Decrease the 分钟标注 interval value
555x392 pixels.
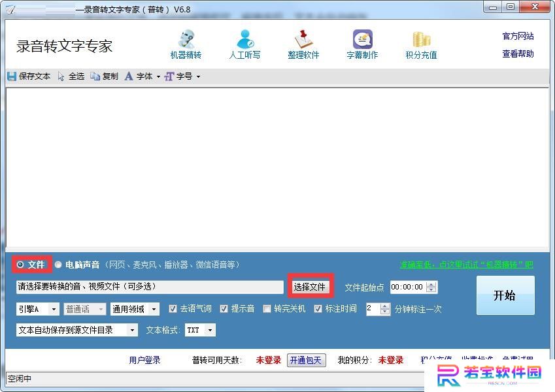pos(385,312)
